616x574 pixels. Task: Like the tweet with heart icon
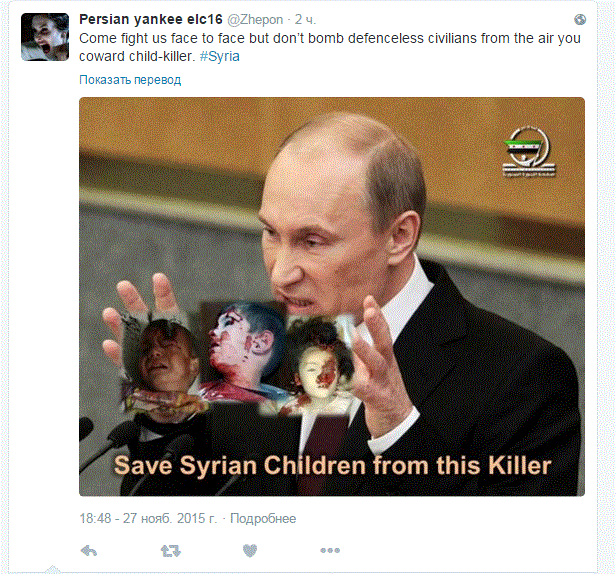click(x=250, y=550)
